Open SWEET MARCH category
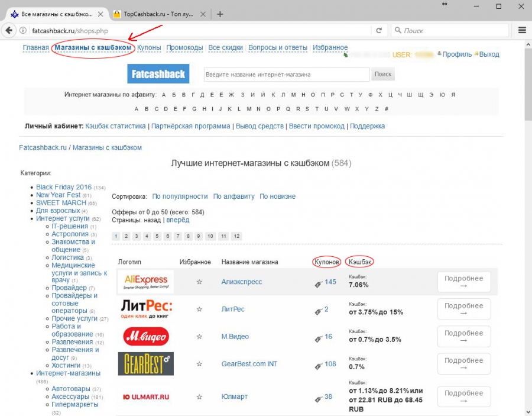The image size is (532, 416). [61, 203]
